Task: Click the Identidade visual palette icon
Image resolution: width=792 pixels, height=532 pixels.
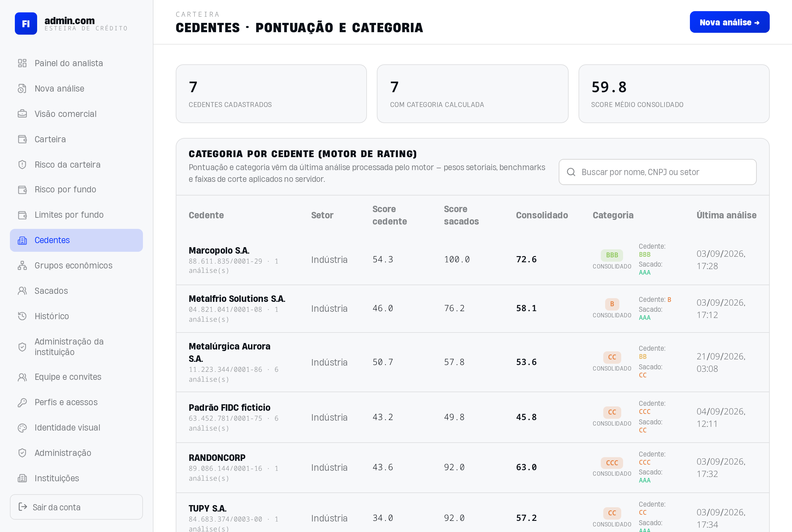Action: point(22,428)
